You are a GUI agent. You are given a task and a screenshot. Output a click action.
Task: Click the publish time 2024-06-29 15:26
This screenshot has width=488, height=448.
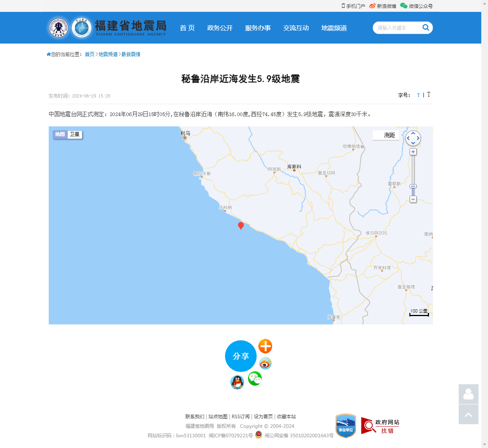click(91, 96)
